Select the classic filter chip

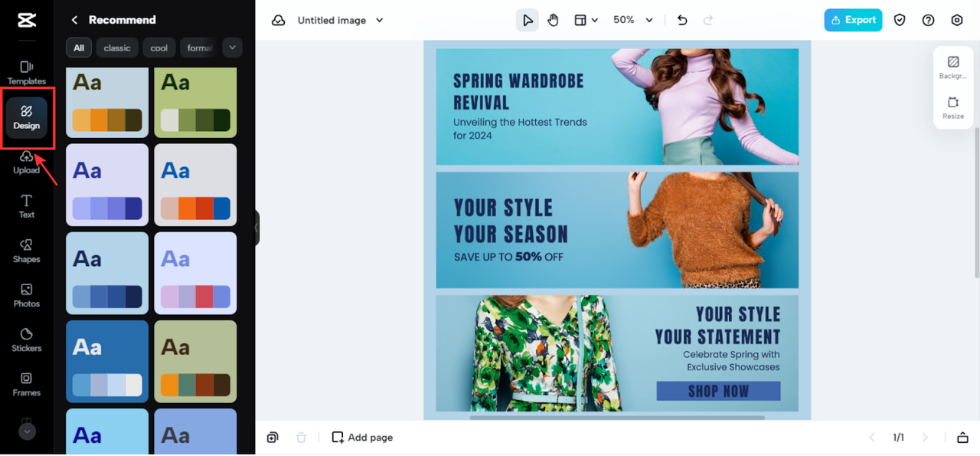(117, 48)
